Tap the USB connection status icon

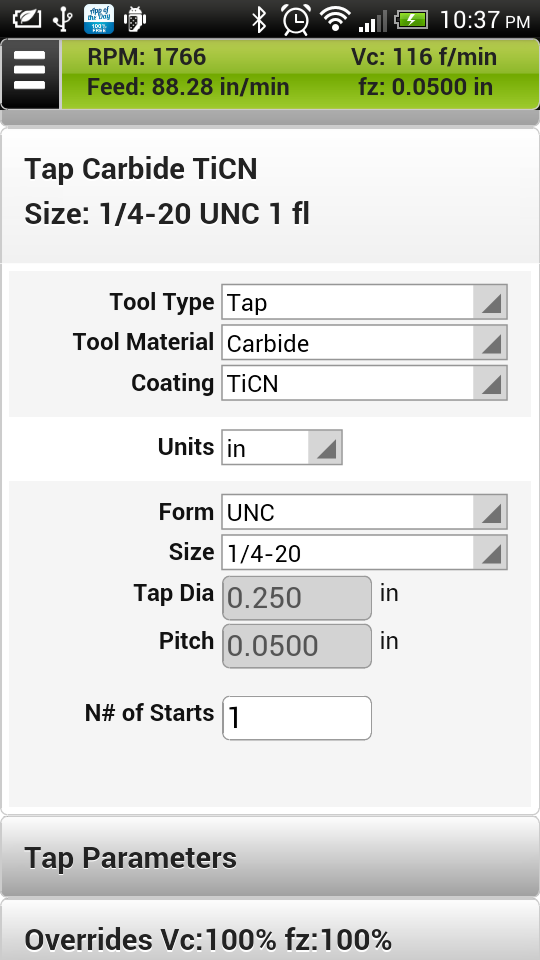(x=62, y=20)
